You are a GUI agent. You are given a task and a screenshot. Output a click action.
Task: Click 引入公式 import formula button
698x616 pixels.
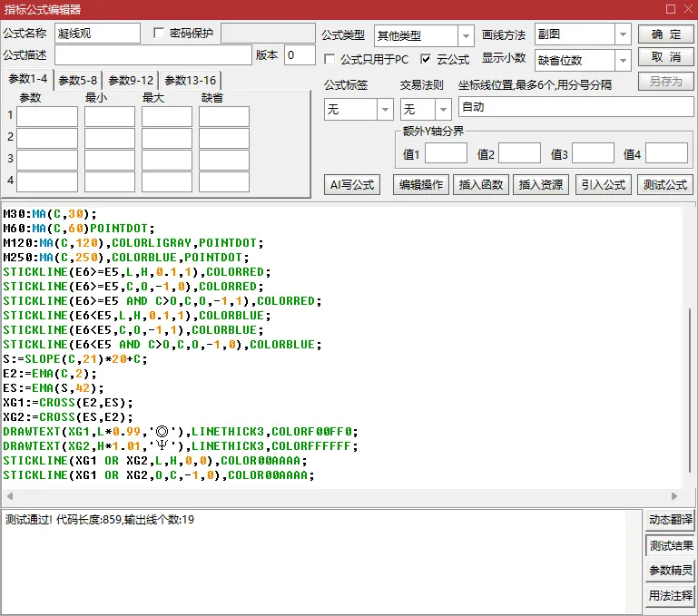coord(604,185)
